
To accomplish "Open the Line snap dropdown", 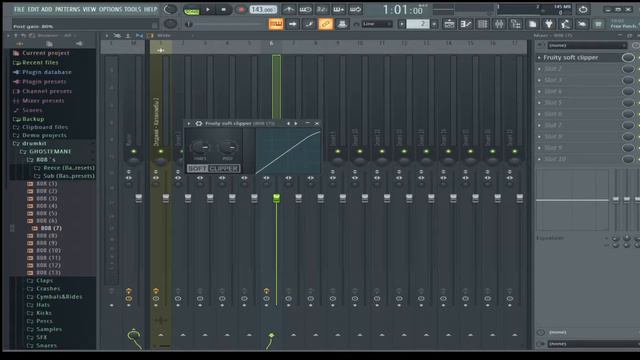I will coord(376,24).
